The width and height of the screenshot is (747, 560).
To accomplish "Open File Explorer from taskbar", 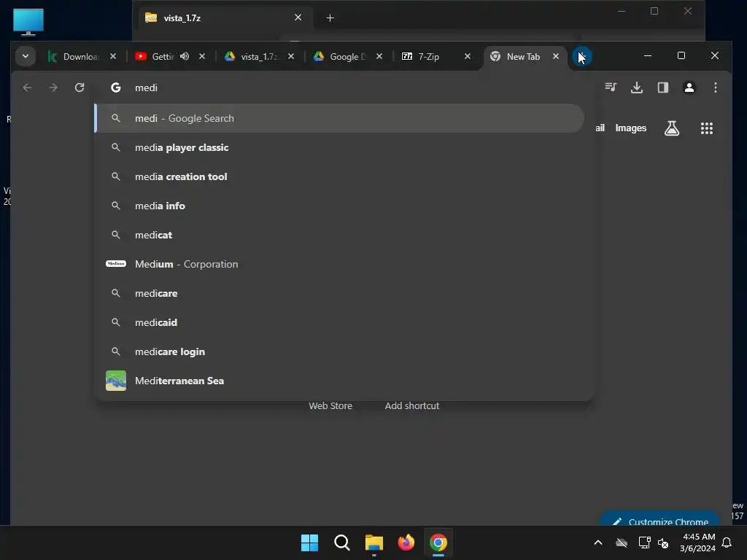I will (374, 542).
